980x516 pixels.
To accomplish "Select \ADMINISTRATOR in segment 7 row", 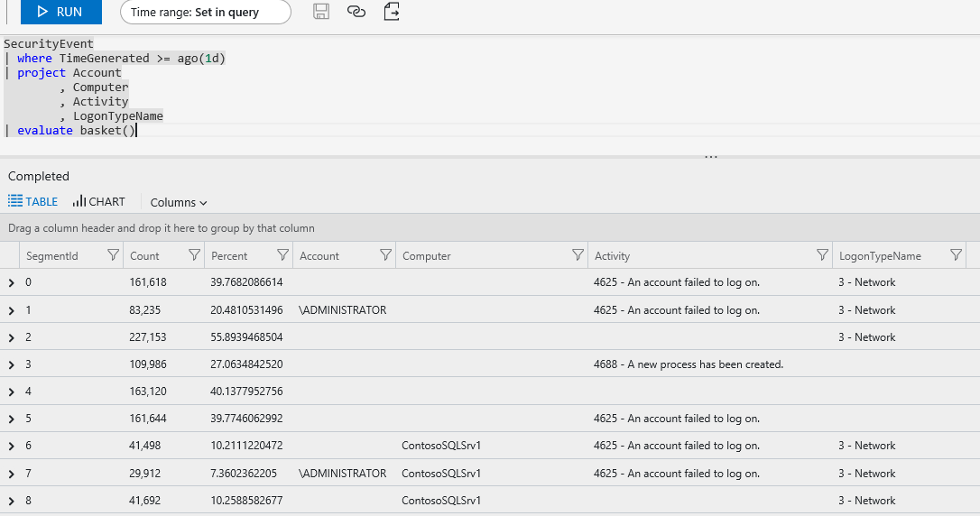I will point(343,474).
